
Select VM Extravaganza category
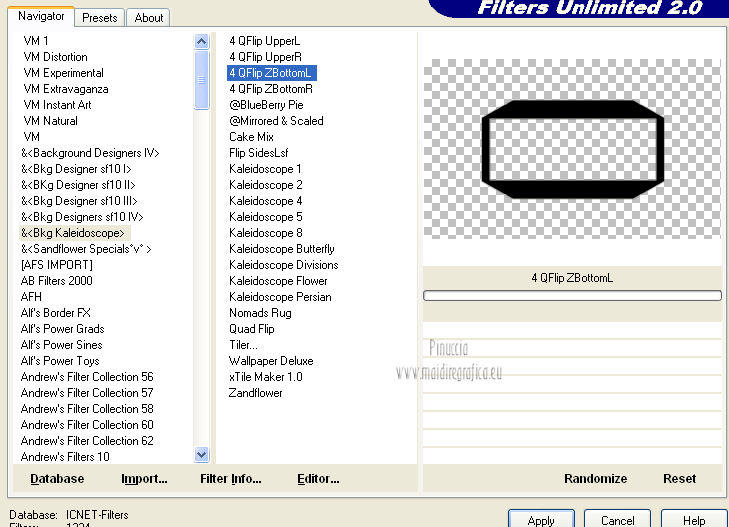pyautogui.click(x=66, y=89)
